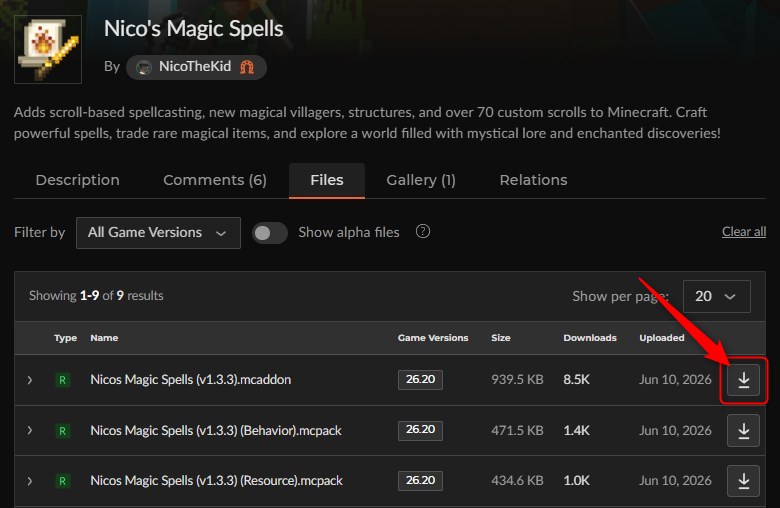Switch to the Relations tab
The image size is (780, 508).
point(533,180)
